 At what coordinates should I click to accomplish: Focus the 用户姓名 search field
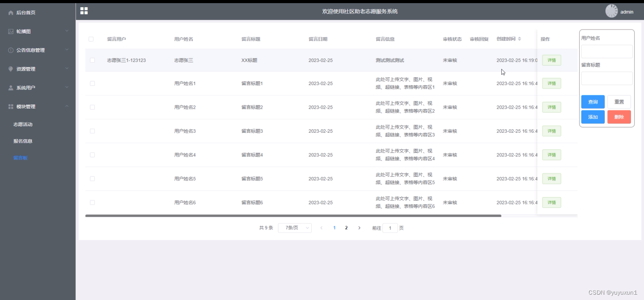point(606,51)
